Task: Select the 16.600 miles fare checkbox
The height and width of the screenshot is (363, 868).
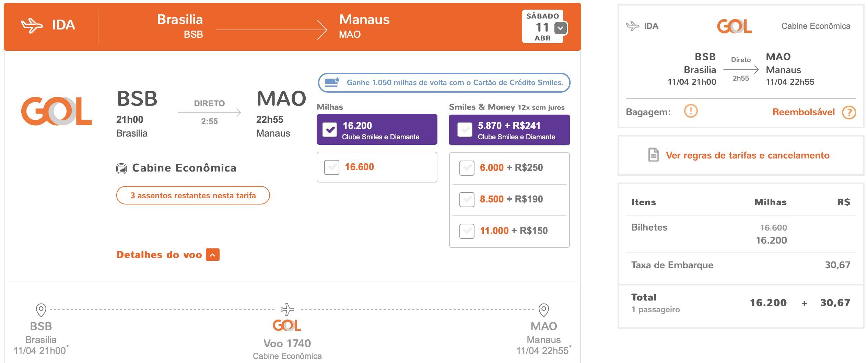Action: pos(332,167)
